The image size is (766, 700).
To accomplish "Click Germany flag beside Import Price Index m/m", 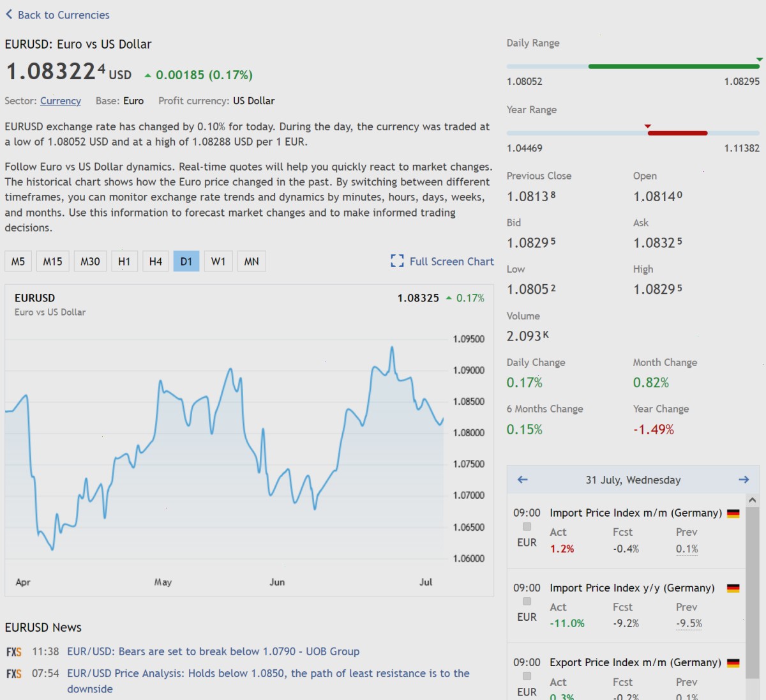I will tap(733, 514).
